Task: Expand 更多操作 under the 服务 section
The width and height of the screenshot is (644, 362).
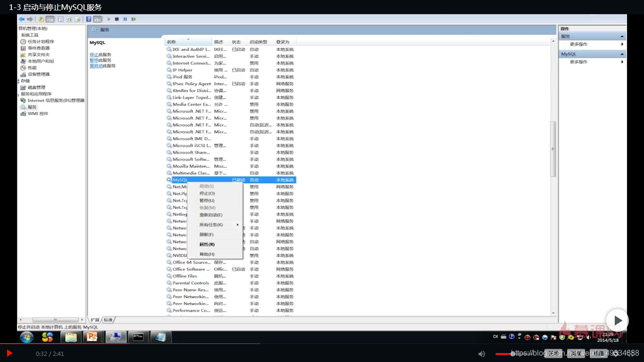Action: click(x=593, y=44)
